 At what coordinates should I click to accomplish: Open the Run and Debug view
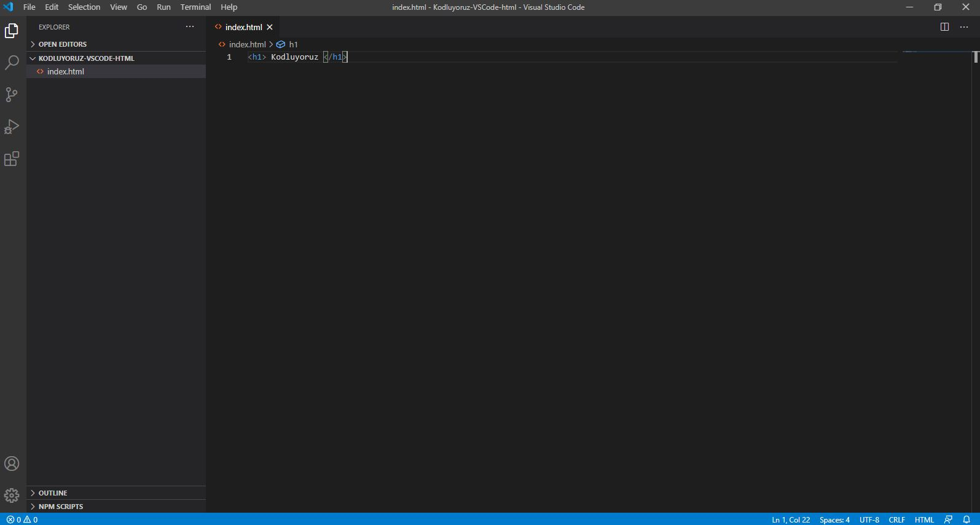click(x=12, y=127)
